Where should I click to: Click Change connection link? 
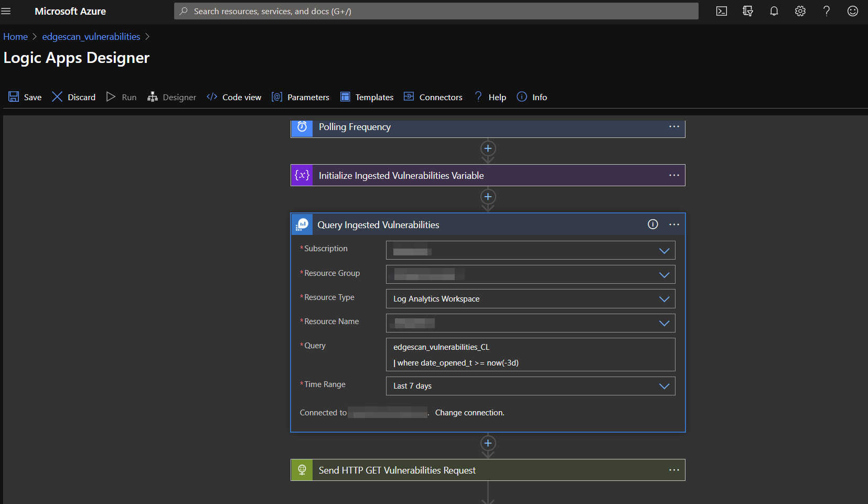(469, 413)
